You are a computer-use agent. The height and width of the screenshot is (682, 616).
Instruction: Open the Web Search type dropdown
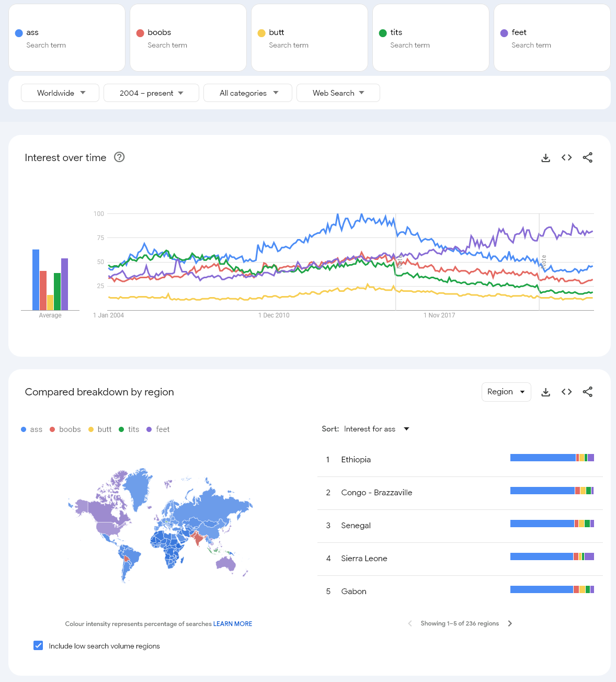click(338, 93)
